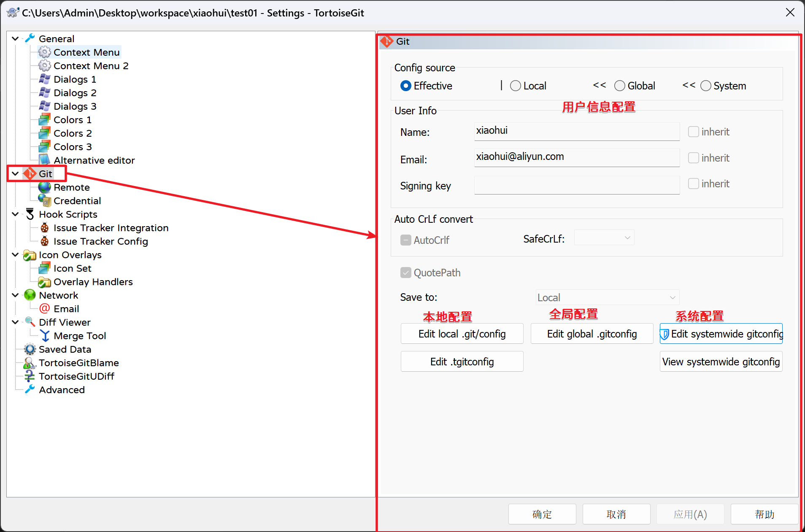Click the Merge Tool icon
This screenshot has width=805, height=532.
[x=44, y=335]
